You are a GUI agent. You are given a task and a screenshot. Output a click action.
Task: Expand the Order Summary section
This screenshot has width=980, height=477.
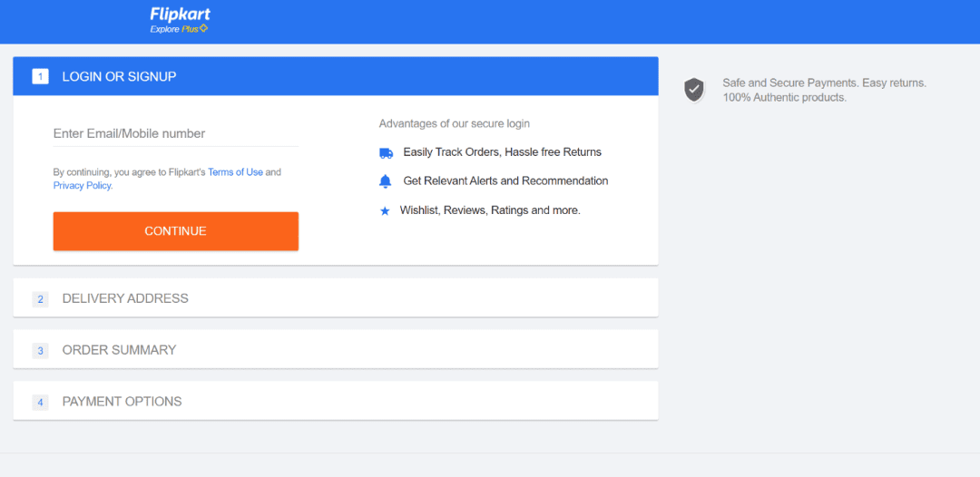(336, 350)
